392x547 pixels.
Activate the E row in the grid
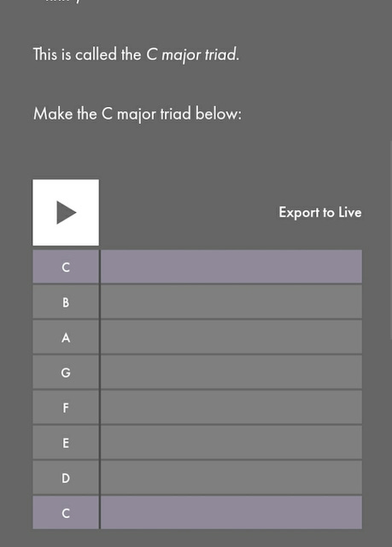click(x=231, y=443)
